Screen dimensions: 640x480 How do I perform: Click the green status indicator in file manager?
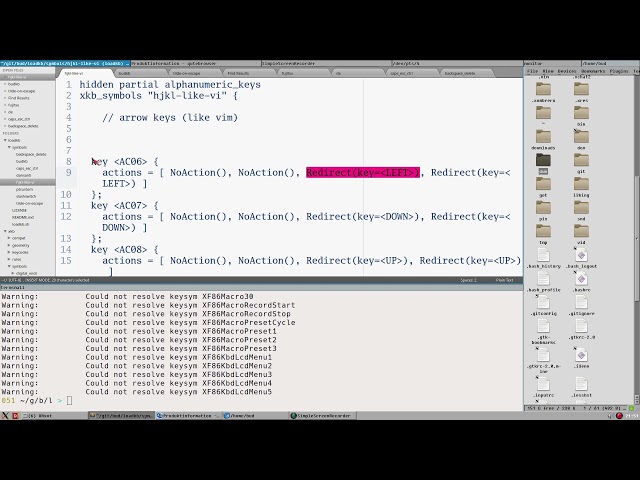[x=631, y=408]
